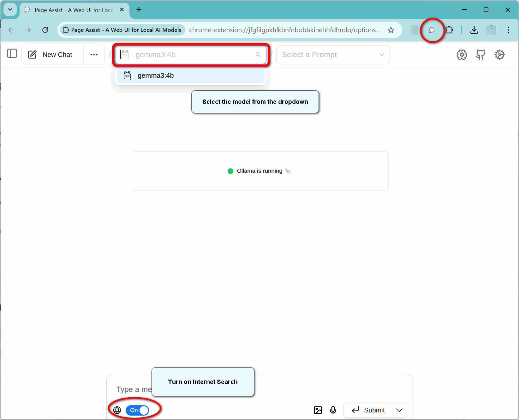The width and height of the screenshot is (519, 420).
Task: Open browser Downloads
Action: [474, 30]
